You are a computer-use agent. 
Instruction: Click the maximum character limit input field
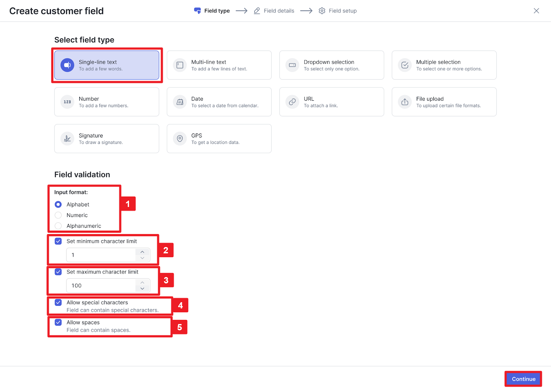click(x=102, y=286)
